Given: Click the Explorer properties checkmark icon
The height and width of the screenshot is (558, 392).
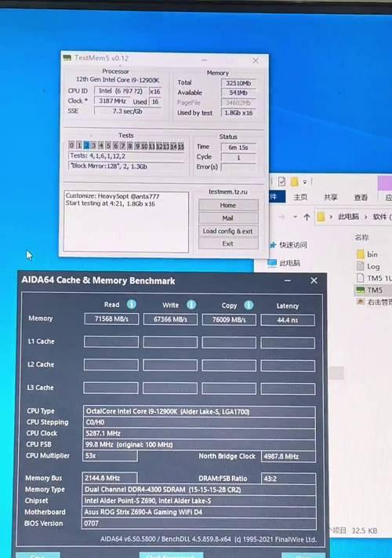Looking at the screenshot, I should [281, 181].
